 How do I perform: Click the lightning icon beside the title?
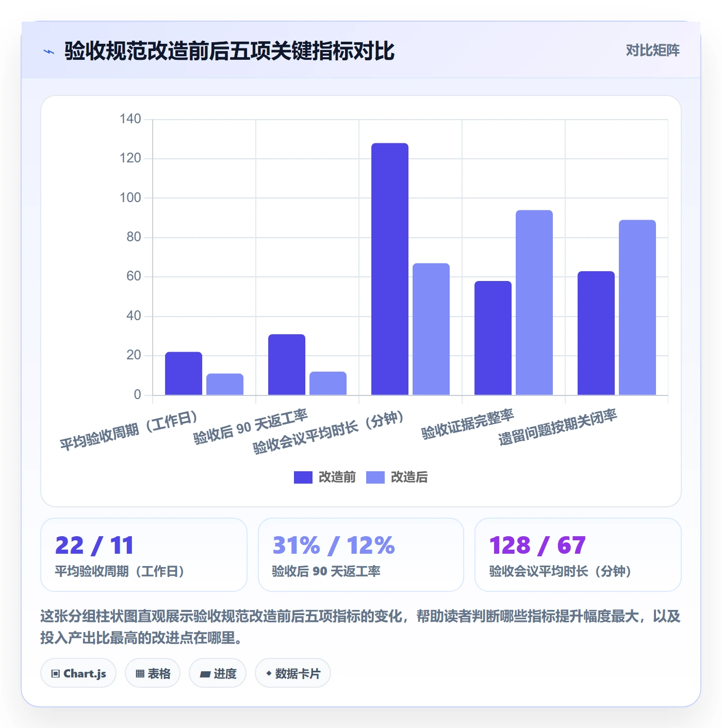click(x=49, y=52)
